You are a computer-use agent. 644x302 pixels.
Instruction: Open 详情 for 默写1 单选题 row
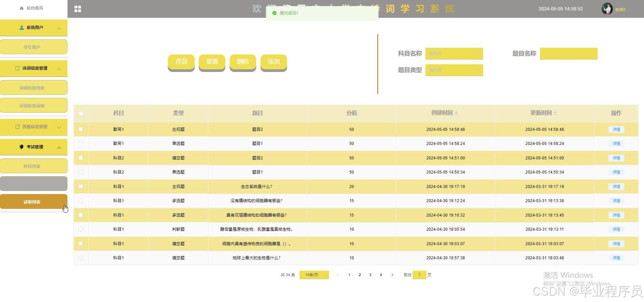coord(616,144)
